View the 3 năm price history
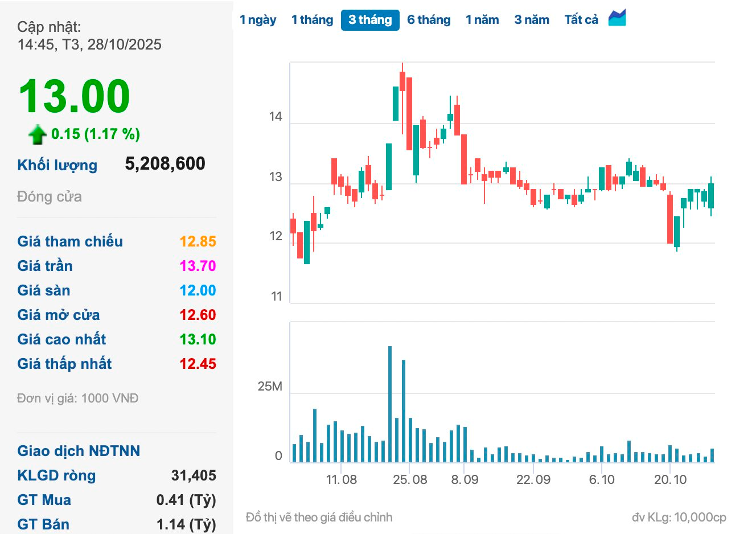 click(x=532, y=20)
